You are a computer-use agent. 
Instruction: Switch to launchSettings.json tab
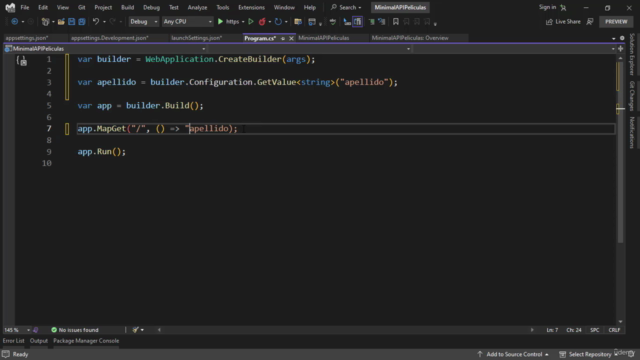[x=197, y=38]
